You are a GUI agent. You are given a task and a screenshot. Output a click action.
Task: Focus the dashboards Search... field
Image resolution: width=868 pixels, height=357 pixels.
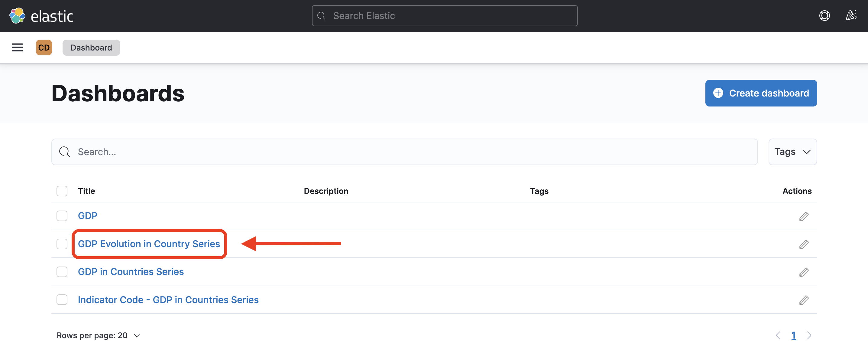[x=404, y=152]
